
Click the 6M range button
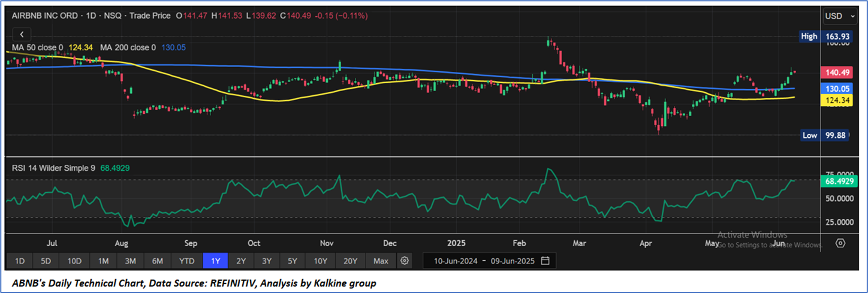(158, 261)
